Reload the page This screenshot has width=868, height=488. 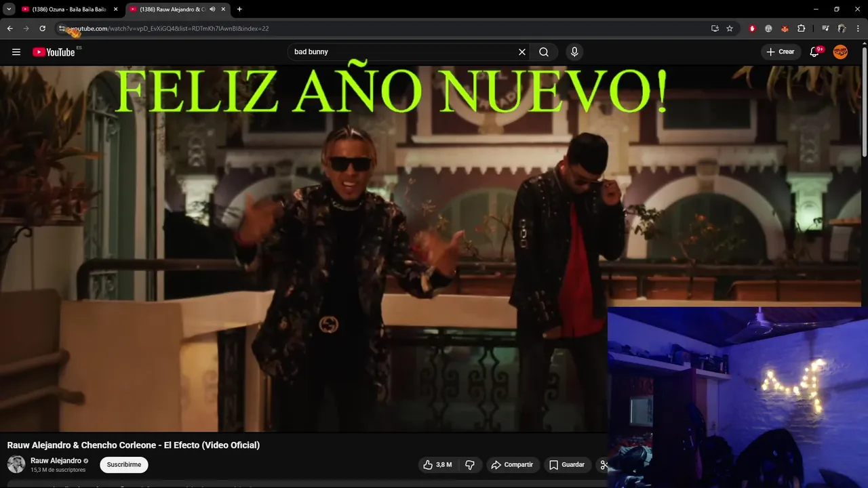tap(42, 28)
